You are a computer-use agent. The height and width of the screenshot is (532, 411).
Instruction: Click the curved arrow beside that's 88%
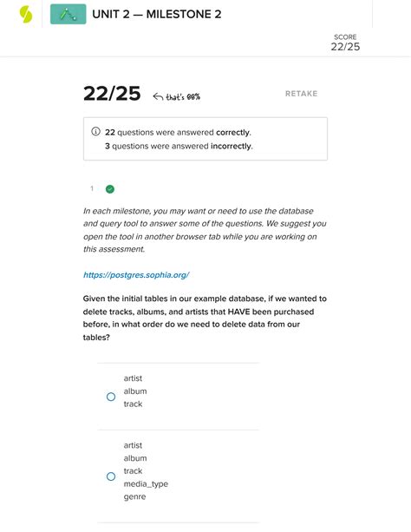click(158, 97)
